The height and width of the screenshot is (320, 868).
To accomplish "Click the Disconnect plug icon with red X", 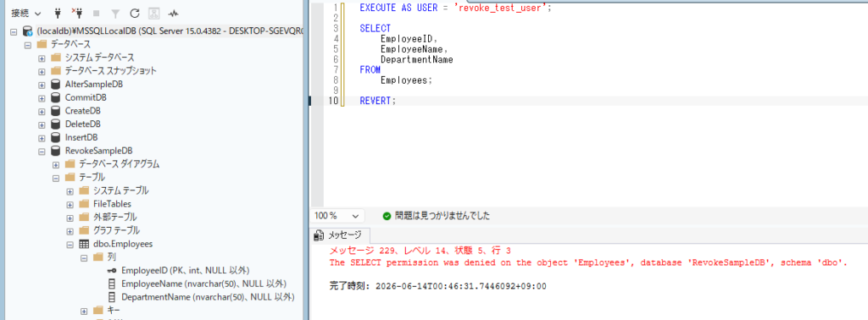I will (x=77, y=13).
